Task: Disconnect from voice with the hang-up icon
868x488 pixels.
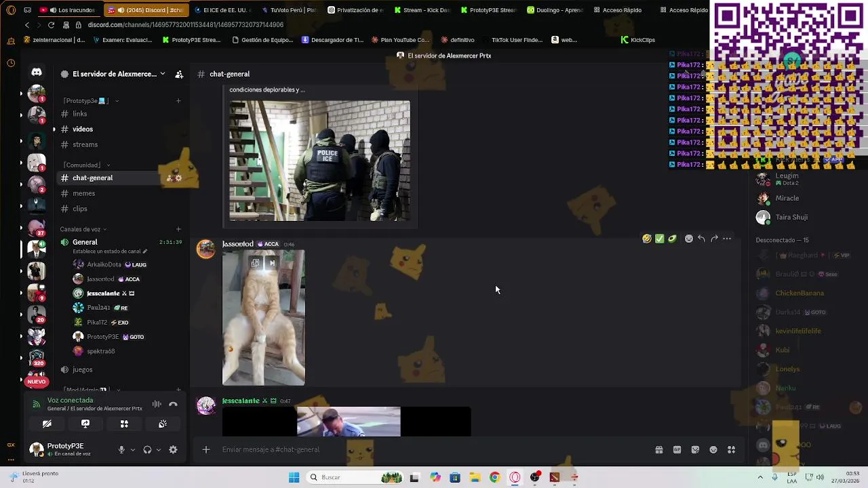Action: (x=173, y=404)
